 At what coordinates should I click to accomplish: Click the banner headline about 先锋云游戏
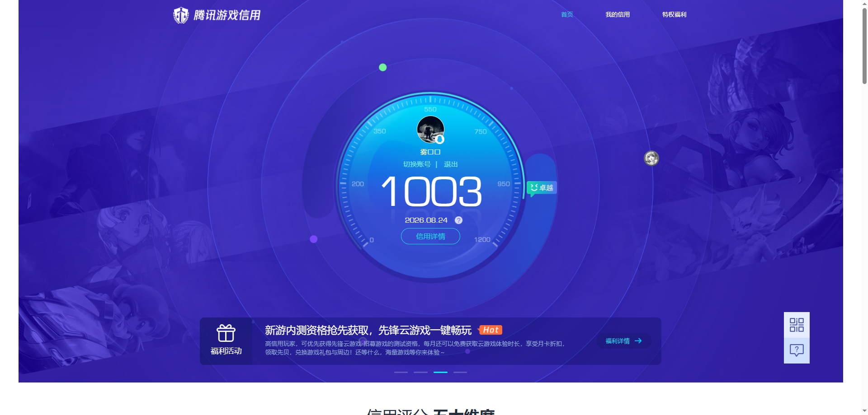[x=368, y=330]
